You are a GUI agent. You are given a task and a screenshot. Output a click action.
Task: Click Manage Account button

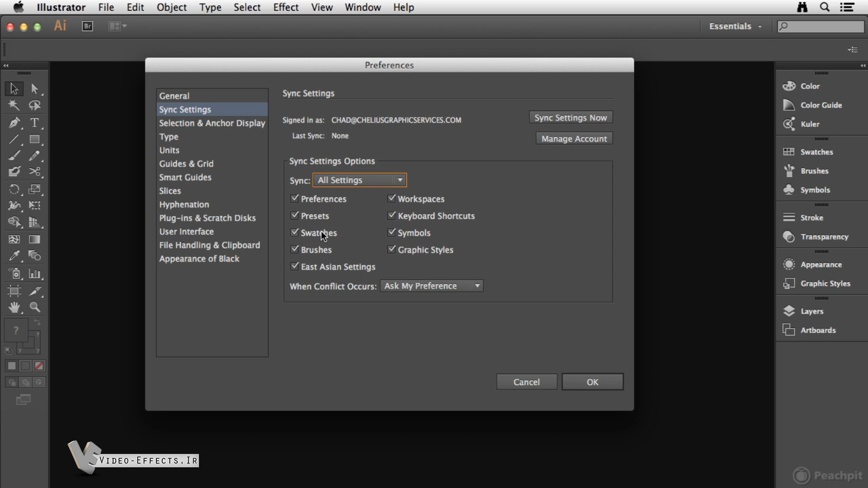click(574, 138)
